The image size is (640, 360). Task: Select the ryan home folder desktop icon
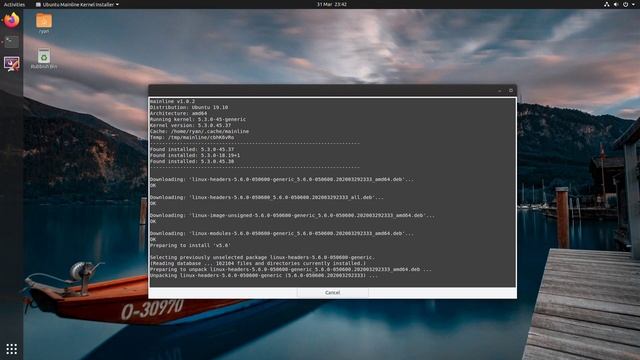44,23
